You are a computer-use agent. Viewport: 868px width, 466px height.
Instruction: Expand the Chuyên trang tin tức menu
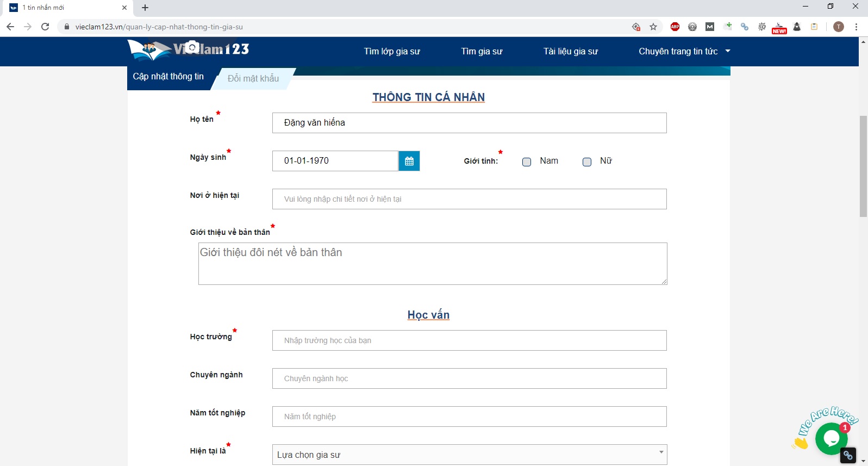point(684,51)
